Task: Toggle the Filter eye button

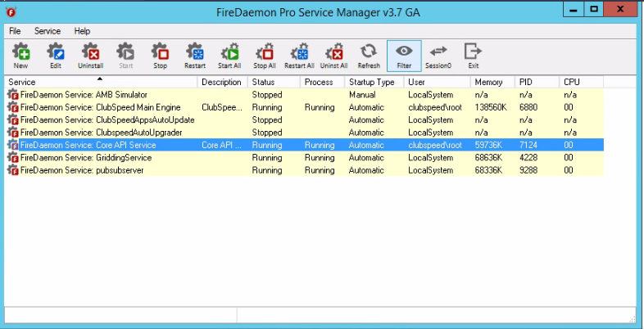Action: click(x=404, y=56)
